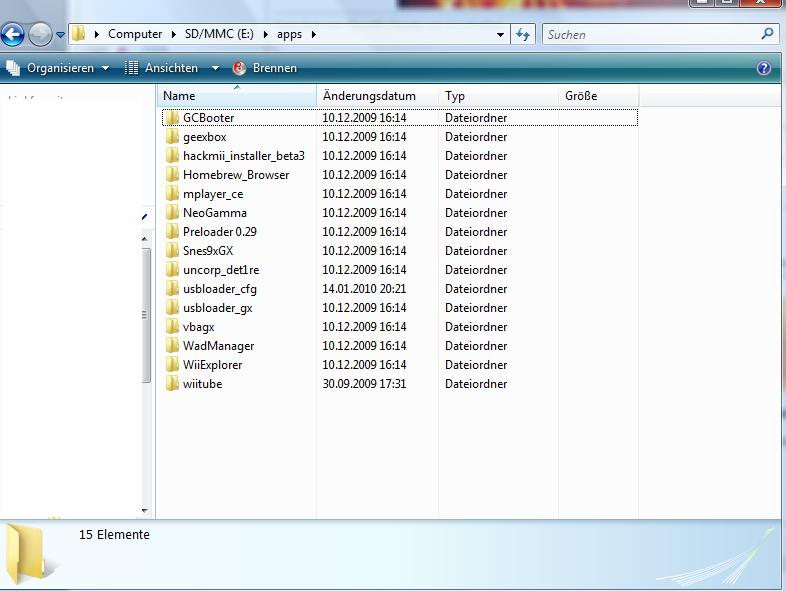Expand arrow after Computer in address bar
The height and width of the screenshot is (591, 786).
[173, 34]
